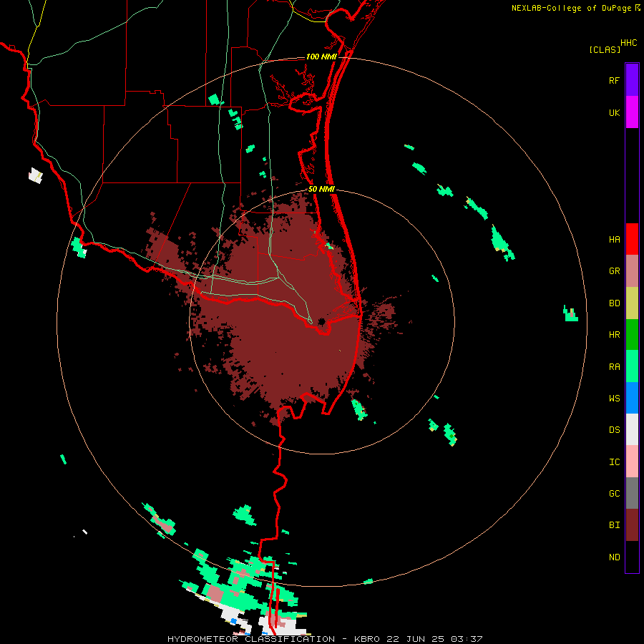
Task: Click the RF legend label
Action: coord(615,81)
